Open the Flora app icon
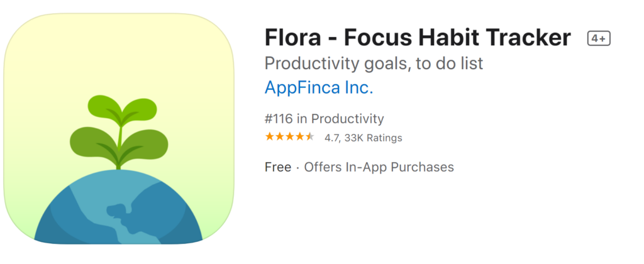Image resolution: width=644 pixels, height=264 pixels. pos(119,128)
